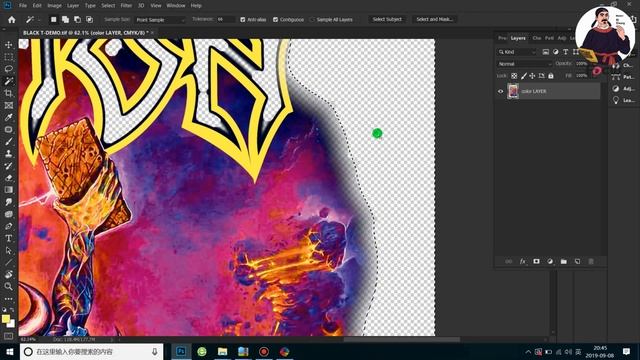Click the Windows search box in taskbar
This screenshot has width=640, height=360.
91,351
